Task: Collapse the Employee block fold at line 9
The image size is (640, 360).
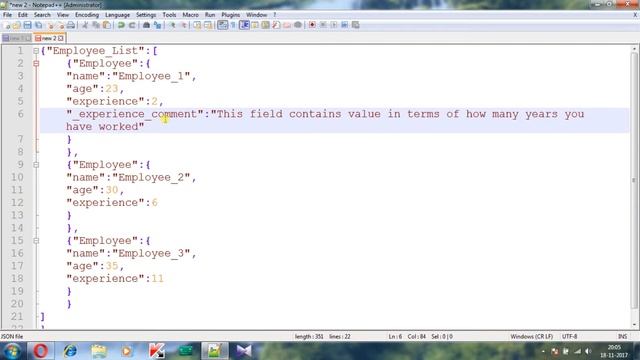Action: point(36,165)
